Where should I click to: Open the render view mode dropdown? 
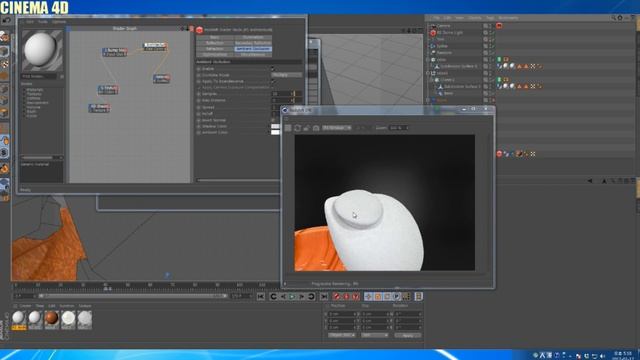(337, 128)
